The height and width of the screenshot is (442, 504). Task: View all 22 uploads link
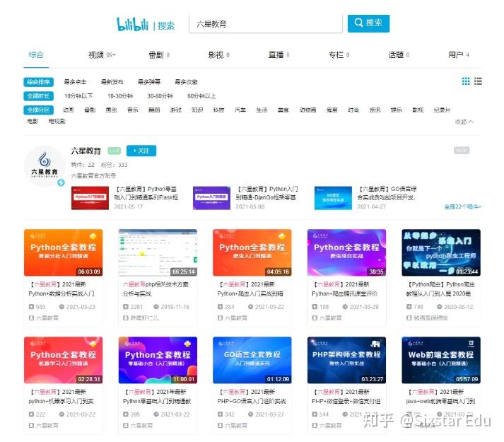[462, 207]
